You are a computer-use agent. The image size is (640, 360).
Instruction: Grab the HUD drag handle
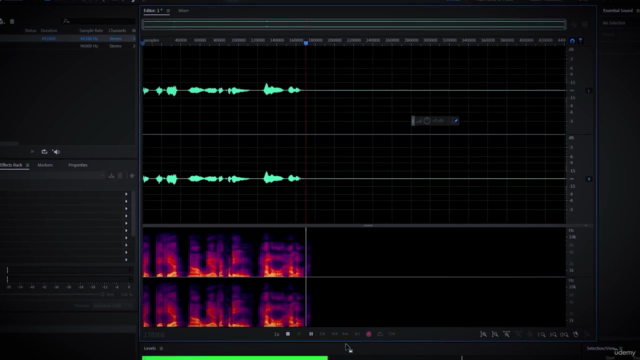tap(413, 121)
